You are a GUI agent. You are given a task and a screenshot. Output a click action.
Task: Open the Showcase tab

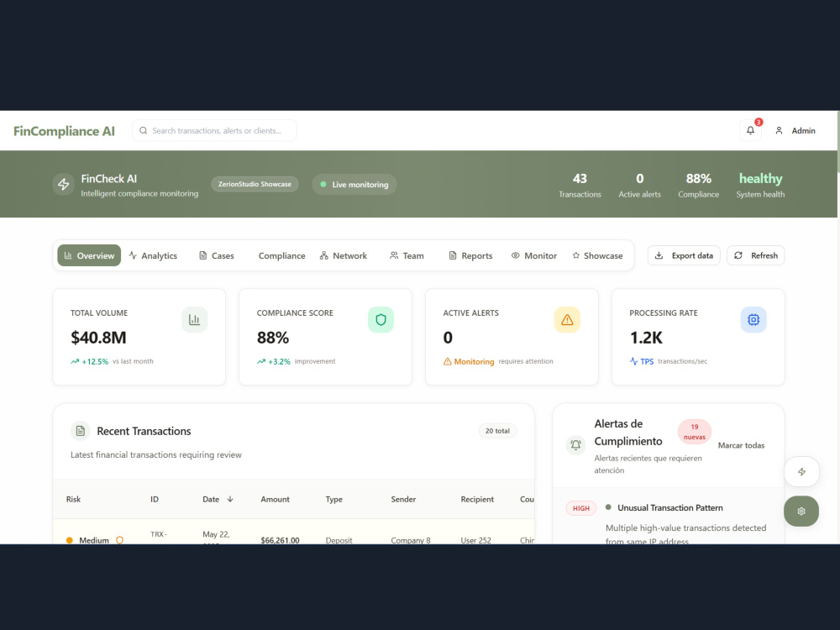pyautogui.click(x=597, y=255)
